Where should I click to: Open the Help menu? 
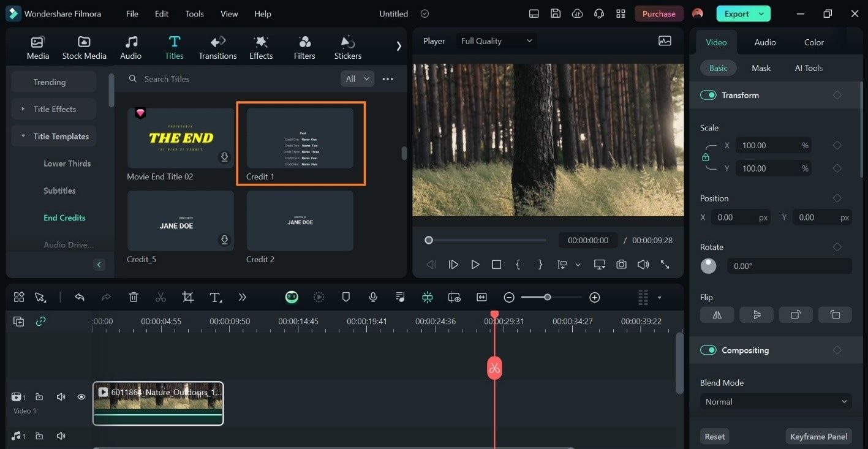[263, 13]
